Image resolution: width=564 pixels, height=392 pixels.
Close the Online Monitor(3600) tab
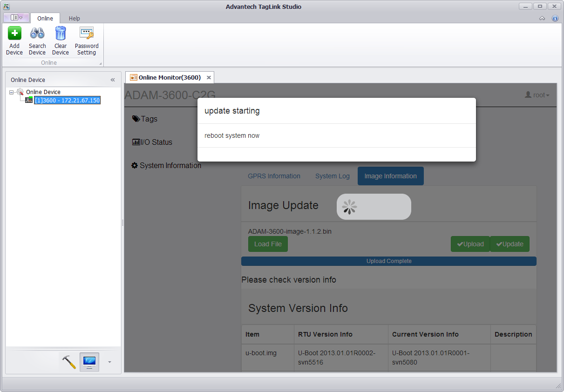[209, 78]
